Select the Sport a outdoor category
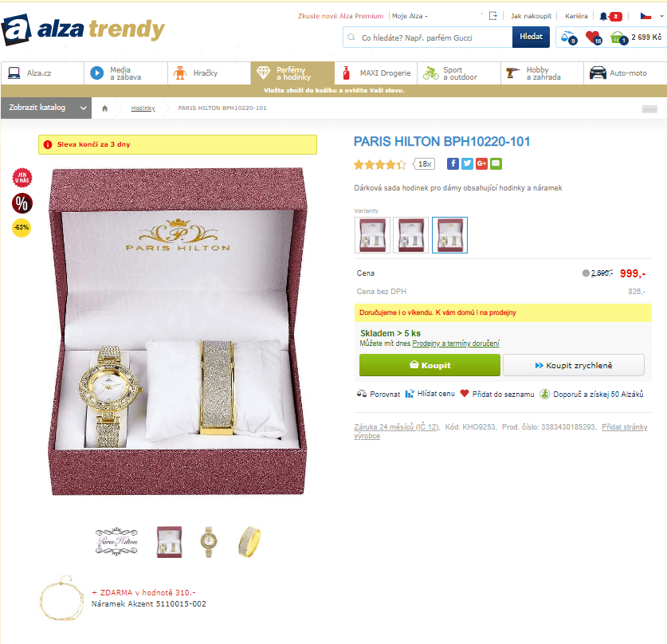 coord(459,73)
